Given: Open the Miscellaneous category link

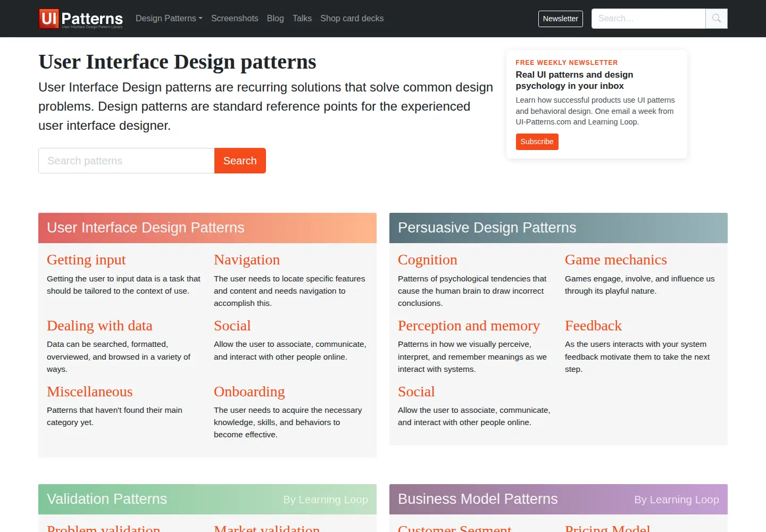Looking at the screenshot, I should 89,392.
